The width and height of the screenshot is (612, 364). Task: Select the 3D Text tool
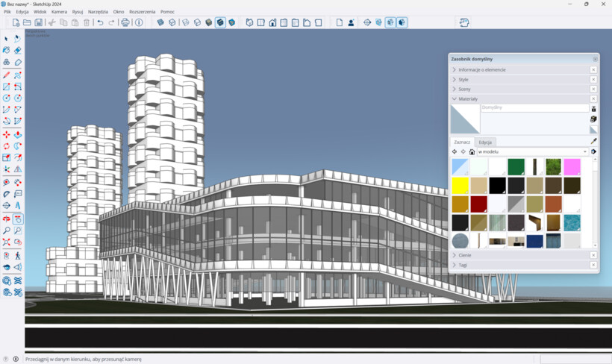[18, 206]
